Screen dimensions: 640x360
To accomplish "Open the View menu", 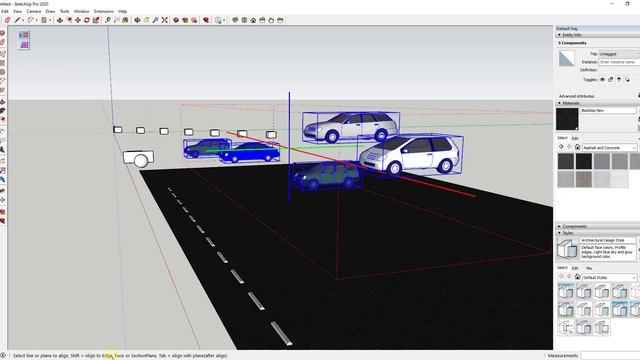I will [18, 11].
